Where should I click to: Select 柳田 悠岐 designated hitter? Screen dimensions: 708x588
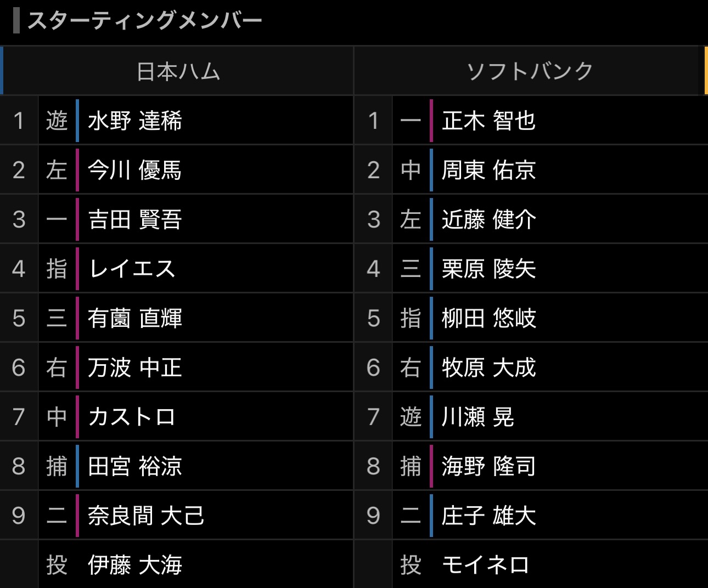(x=488, y=318)
